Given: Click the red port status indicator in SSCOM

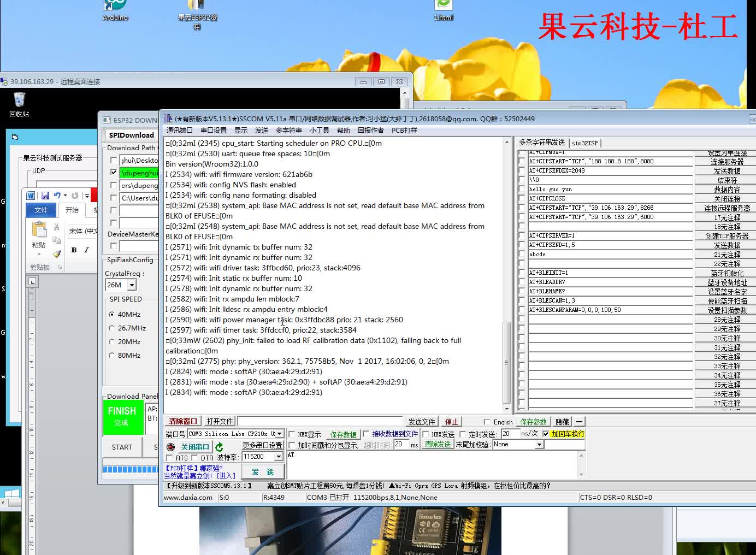Looking at the screenshot, I should pos(170,447).
